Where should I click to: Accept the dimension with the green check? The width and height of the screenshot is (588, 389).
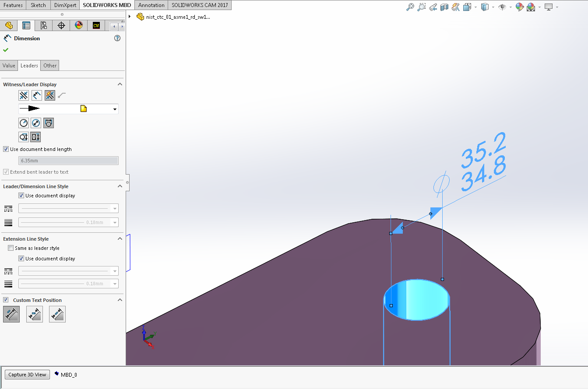[6, 49]
